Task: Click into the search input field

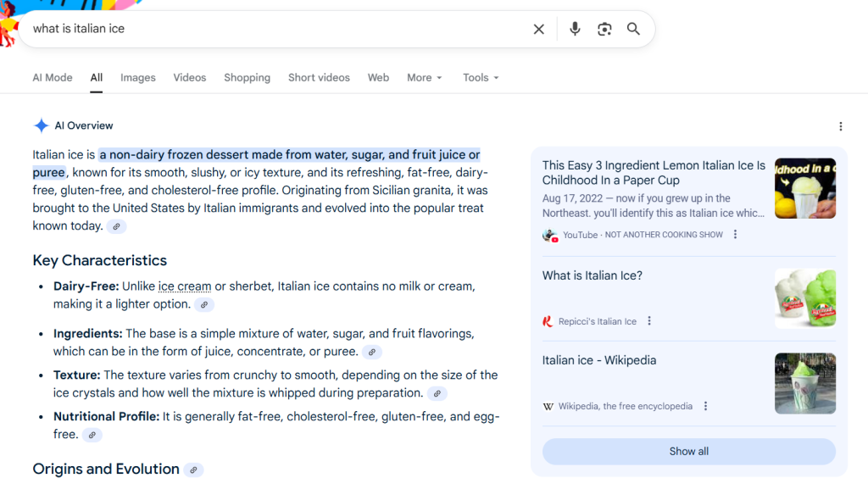Action: click(x=271, y=29)
